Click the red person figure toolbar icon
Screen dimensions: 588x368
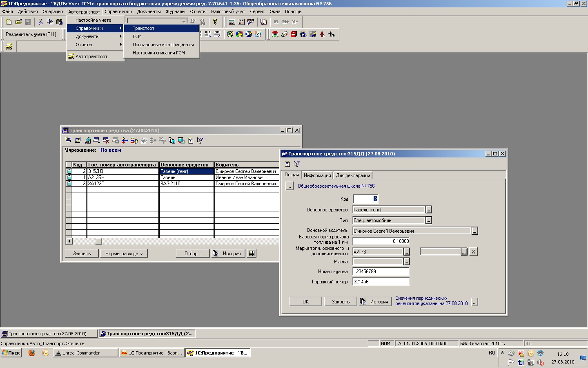tap(322, 34)
